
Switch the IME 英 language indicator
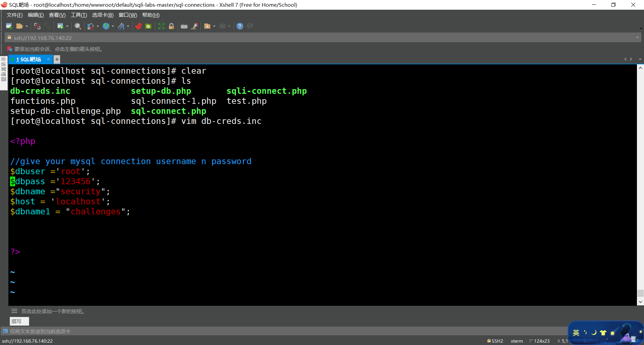[576, 333]
